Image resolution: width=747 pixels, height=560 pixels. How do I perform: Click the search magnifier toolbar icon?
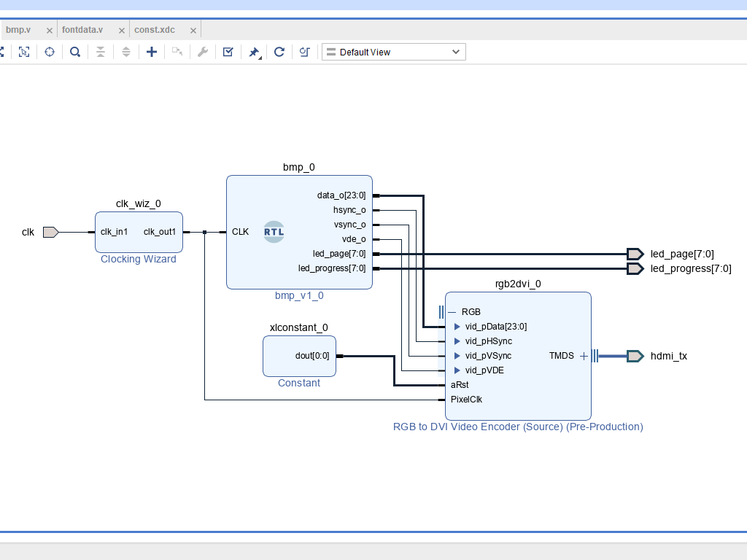coord(75,52)
